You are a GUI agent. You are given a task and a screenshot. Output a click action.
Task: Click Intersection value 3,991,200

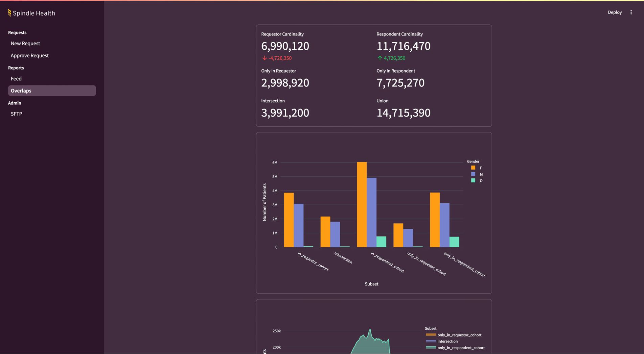click(x=285, y=113)
